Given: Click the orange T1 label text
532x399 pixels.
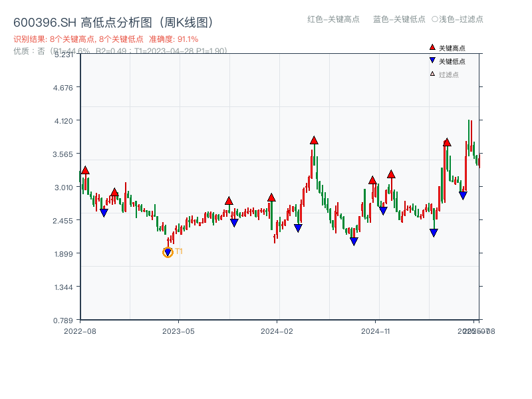Looking at the screenshot, I should pos(179,251).
